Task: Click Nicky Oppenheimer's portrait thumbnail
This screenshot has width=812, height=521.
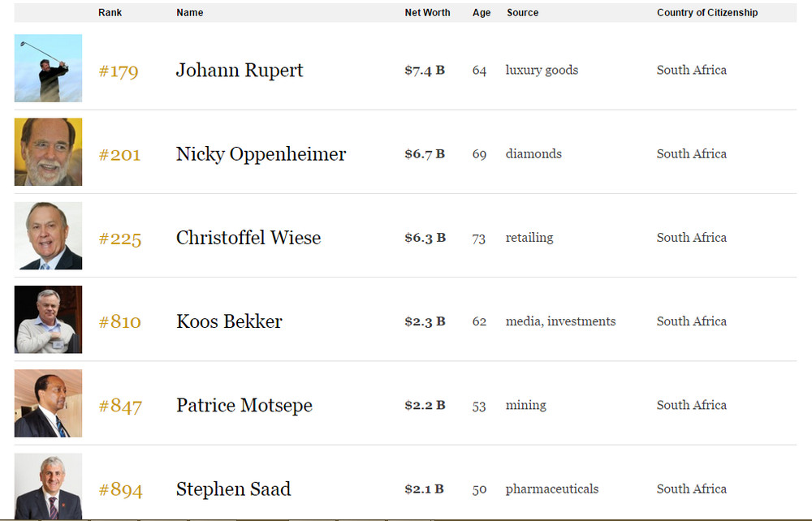Action: tap(48, 152)
